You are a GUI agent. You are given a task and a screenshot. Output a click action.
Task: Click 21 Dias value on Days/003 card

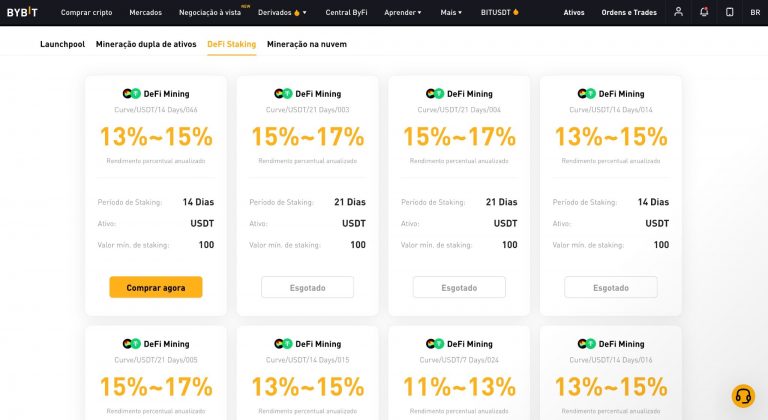pyautogui.click(x=350, y=202)
